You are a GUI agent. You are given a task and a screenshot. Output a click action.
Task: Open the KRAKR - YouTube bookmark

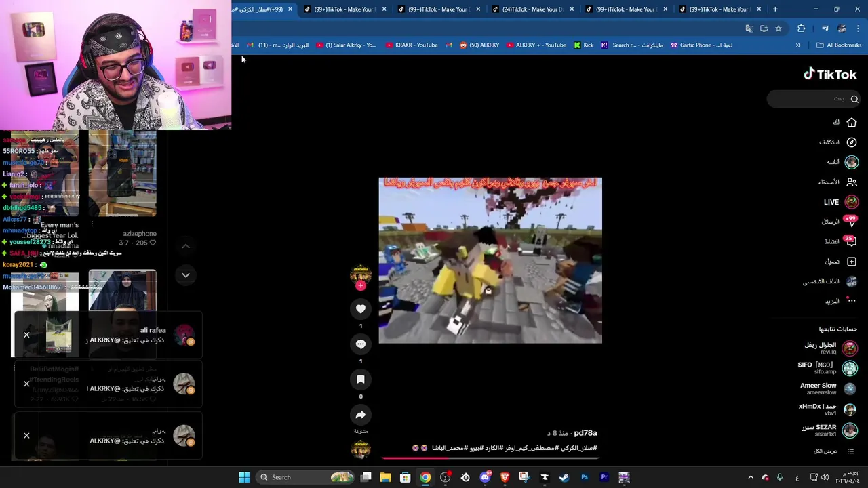coord(412,45)
